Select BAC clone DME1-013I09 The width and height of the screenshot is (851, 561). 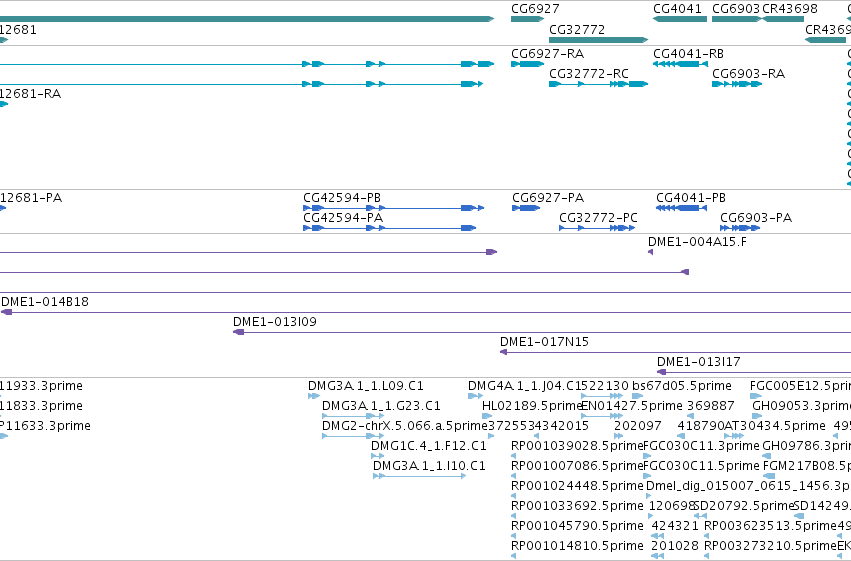[x=542, y=332]
